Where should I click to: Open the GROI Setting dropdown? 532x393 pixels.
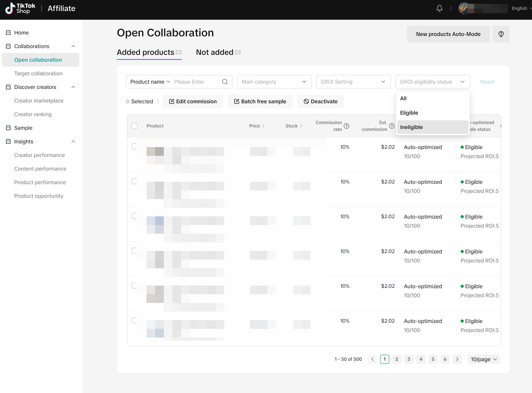(x=353, y=82)
